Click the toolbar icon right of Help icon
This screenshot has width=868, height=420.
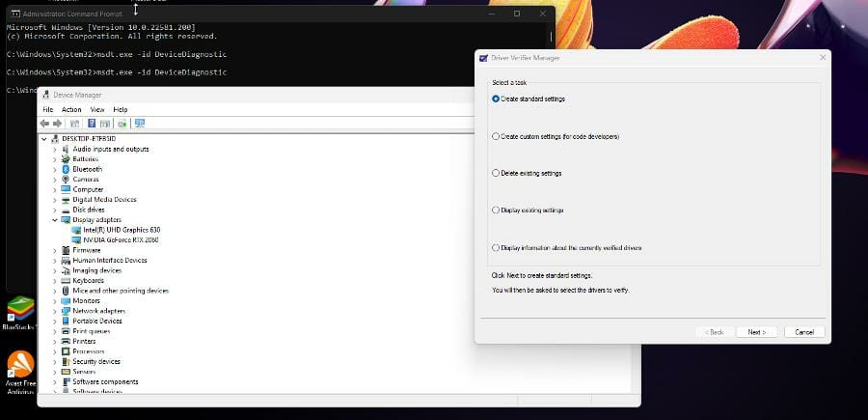104,124
